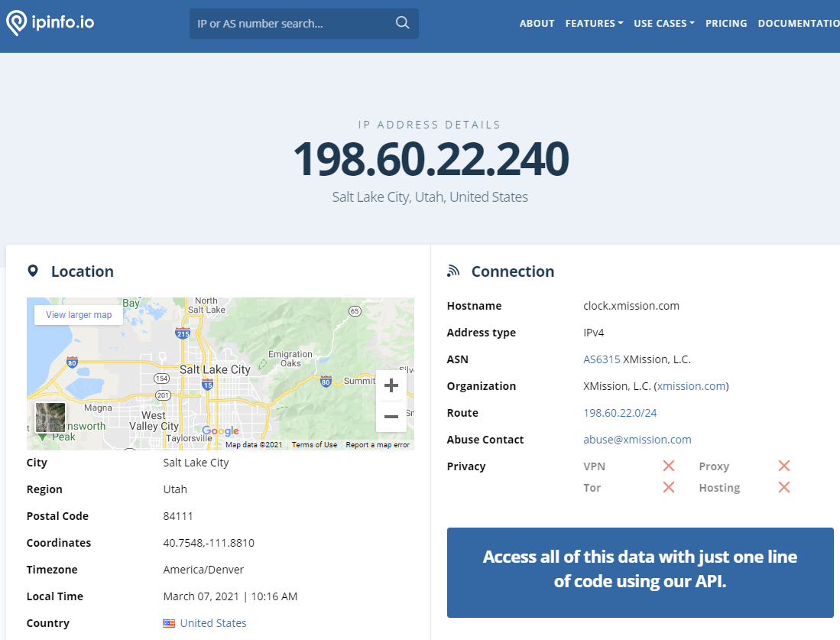The image size is (840, 640).
Task: Open the FEATURES dropdown
Action: [x=594, y=23]
